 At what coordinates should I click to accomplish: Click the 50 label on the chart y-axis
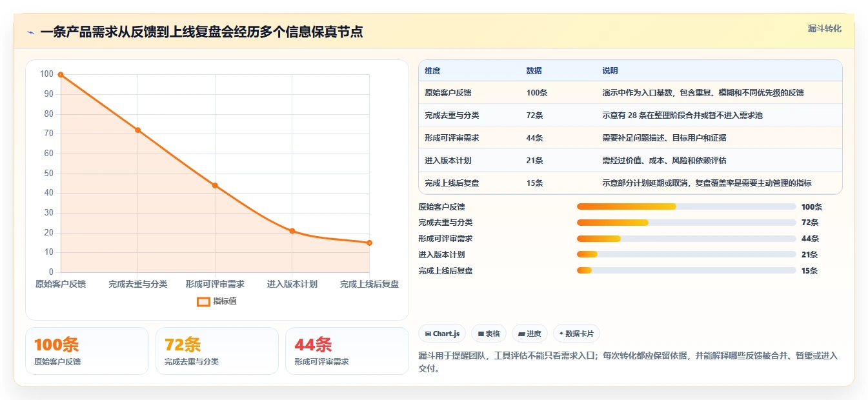point(48,174)
